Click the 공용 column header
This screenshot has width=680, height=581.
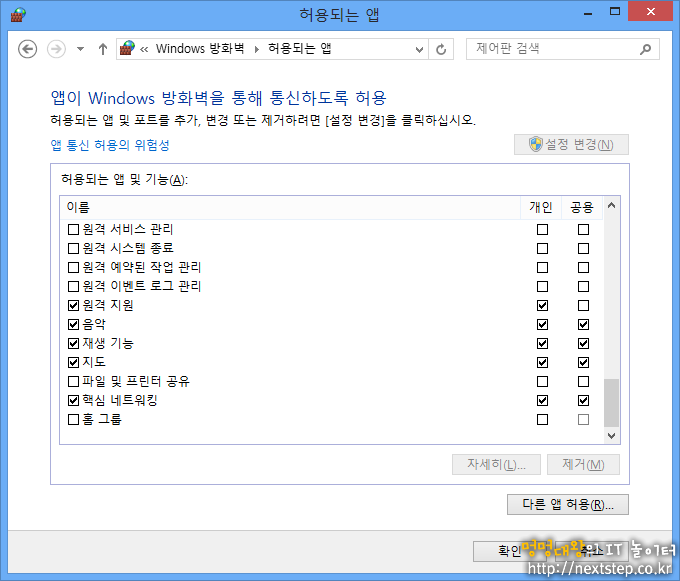[x=582, y=207]
